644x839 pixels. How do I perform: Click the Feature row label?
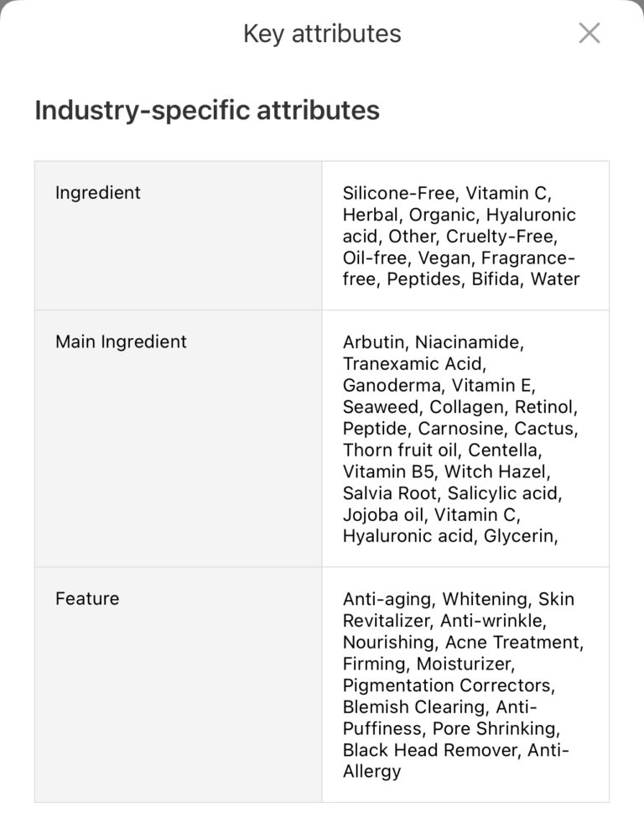pyautogui.click(x=87, y=598)
